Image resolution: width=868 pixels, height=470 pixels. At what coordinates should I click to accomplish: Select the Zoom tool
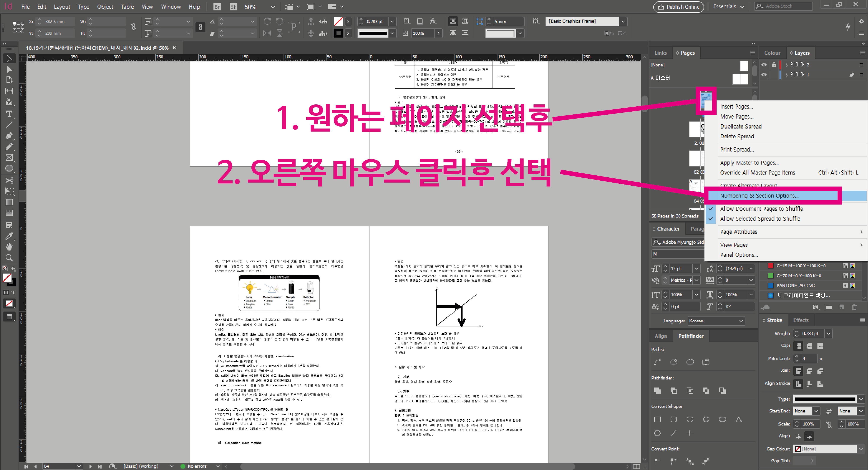click(x=9, y=258)
